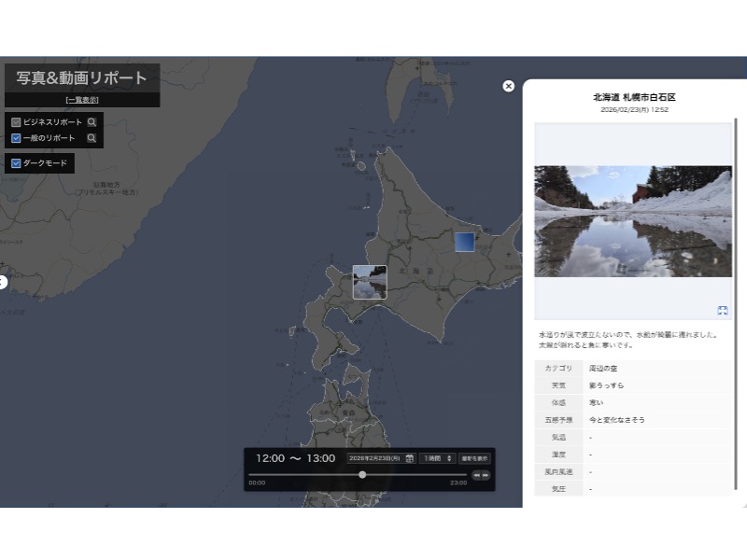Viewport: 747px width, 560px height.
Task: Step the timeline forward with the fast-forward button
Action: 486,475
